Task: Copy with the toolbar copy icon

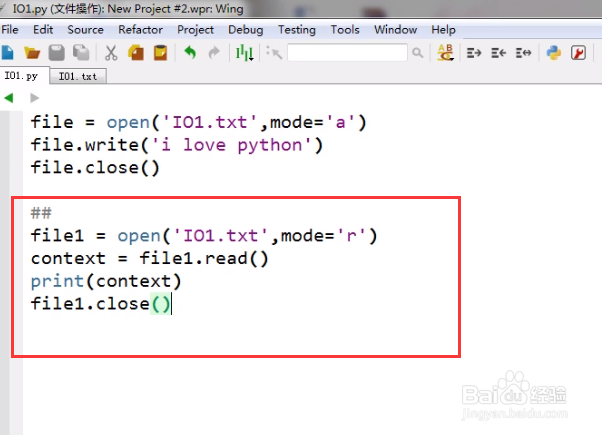Action: tap(136, 53)
